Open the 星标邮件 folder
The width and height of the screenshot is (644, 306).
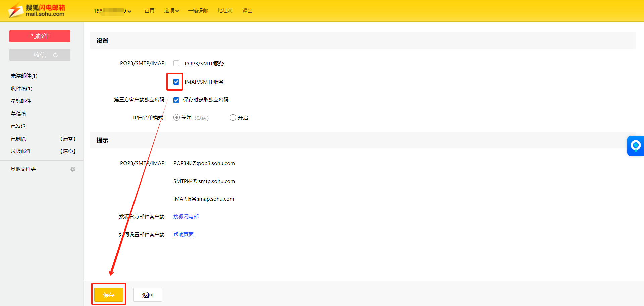tap(21, 101)
